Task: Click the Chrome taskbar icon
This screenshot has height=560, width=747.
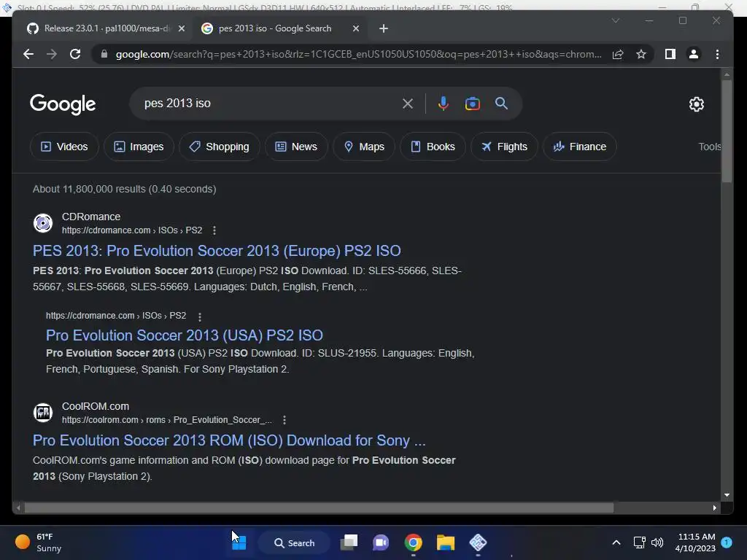Action: (x=413, y=542)
